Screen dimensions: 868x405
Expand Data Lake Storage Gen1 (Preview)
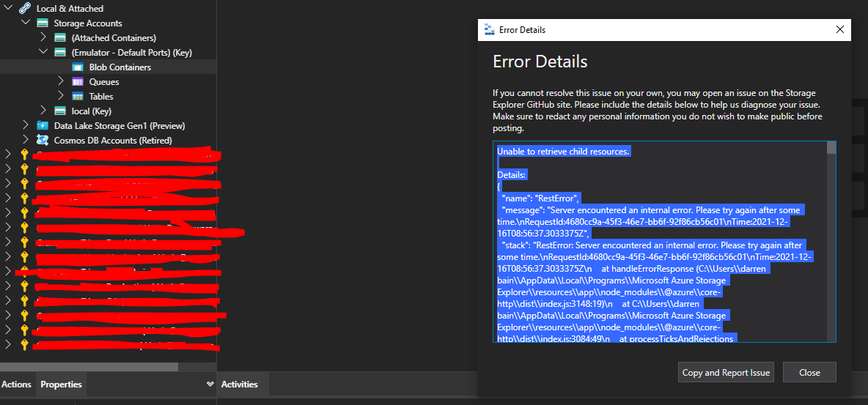(26, 125)
